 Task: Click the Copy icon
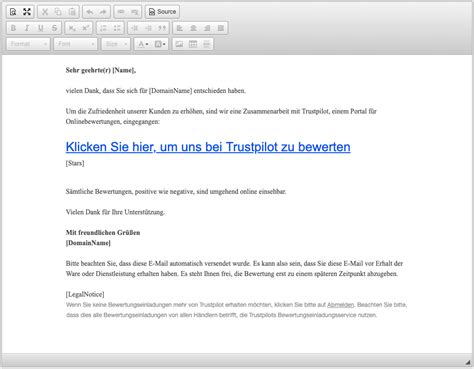58,12
